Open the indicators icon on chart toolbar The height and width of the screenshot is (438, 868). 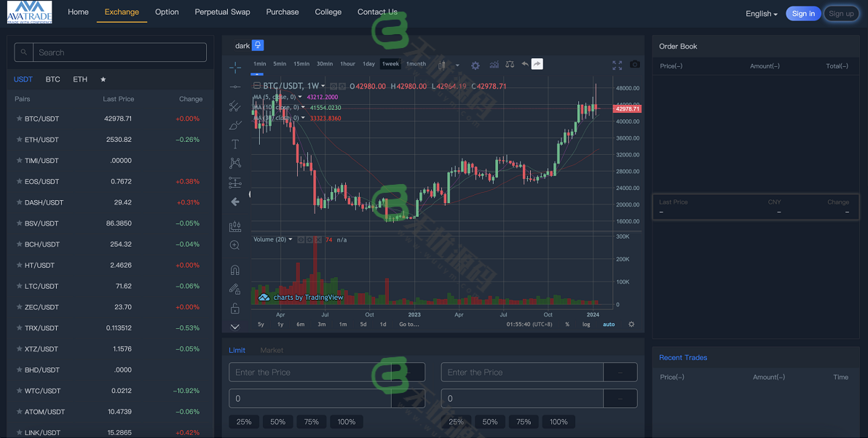494,65
